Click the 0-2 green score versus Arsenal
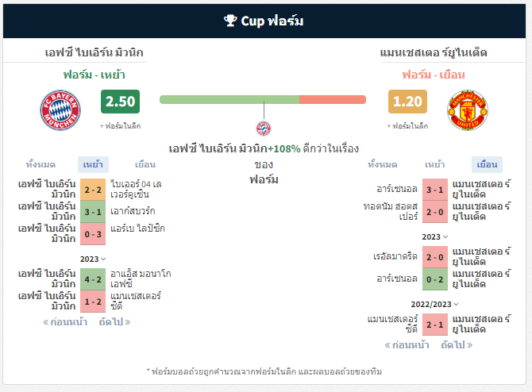 435,279
